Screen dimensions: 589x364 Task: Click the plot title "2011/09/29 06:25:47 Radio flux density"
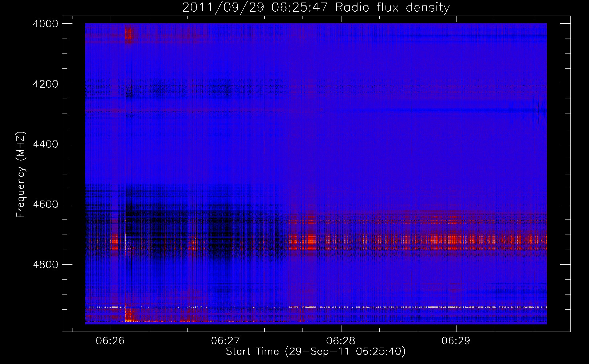[x=316, y=7]
